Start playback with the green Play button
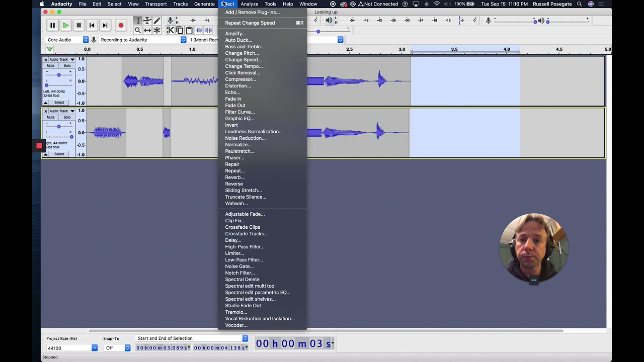The height and width of the screenshot is (362, 644). pyautogui.click(x=65, y=25)
